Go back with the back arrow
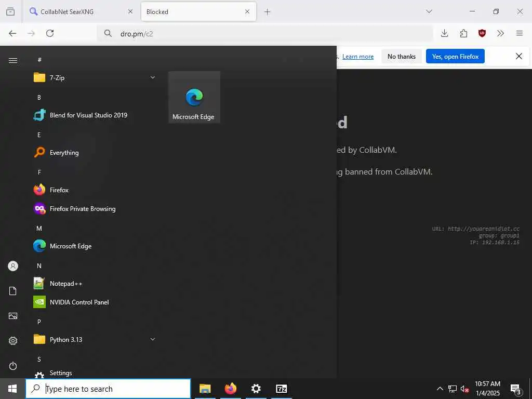532x399 pixels. [12, 33]
